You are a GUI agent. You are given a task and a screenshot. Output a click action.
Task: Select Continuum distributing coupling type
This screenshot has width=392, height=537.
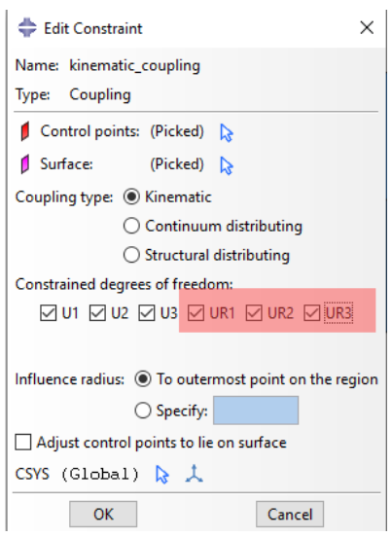[131, 227]
